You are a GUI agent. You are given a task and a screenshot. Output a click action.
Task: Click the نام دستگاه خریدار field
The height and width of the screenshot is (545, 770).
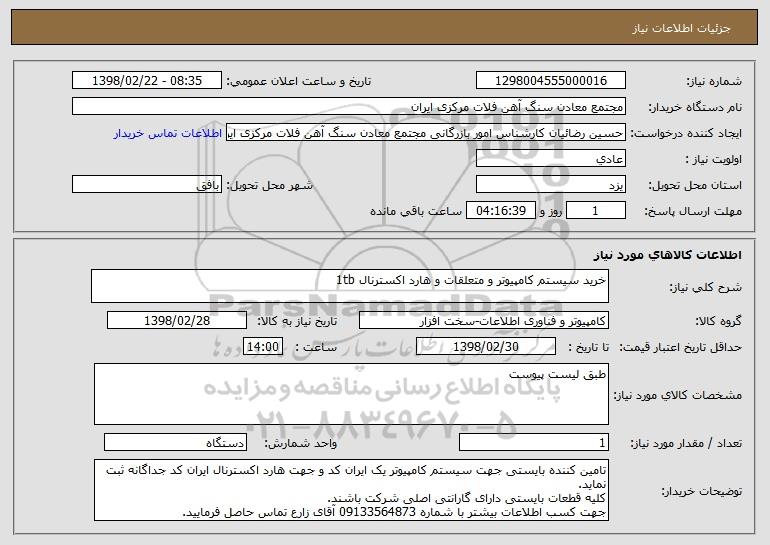coord(349,106)
